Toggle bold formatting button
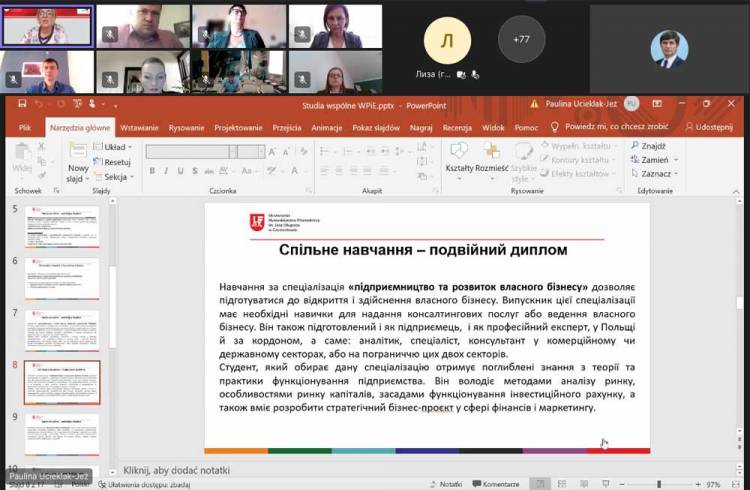The width and height of the screenshot is (750, 490). tap(152, 171)
